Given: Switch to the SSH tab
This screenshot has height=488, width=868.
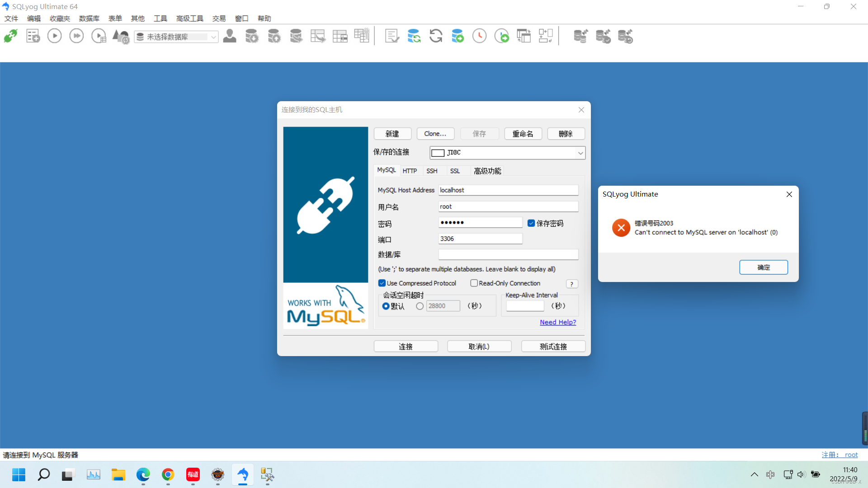Looking at the screenshot, I should pyautogui.click(x=432, y=171).
